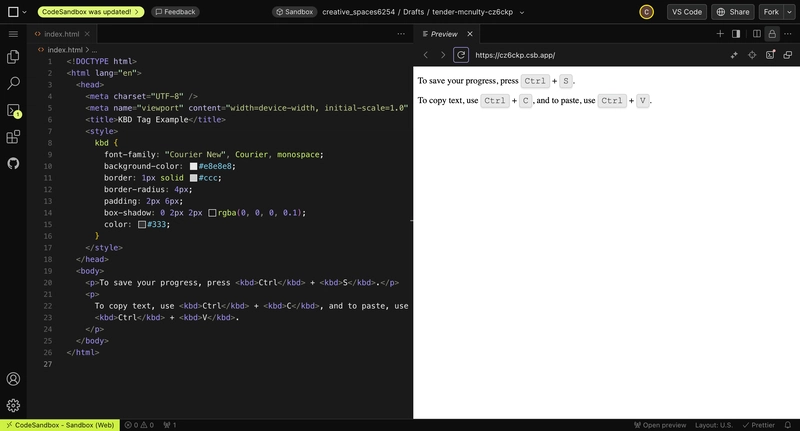Click Prettier in status bar
Viewport: 800px width, 431px height.
758,425
